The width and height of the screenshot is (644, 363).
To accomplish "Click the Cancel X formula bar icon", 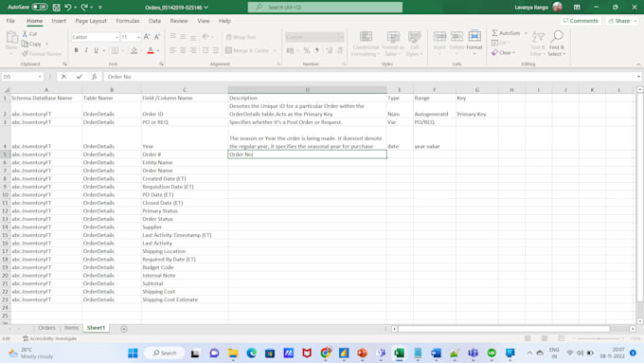I will pyautogui.click(x=63, y=77).
